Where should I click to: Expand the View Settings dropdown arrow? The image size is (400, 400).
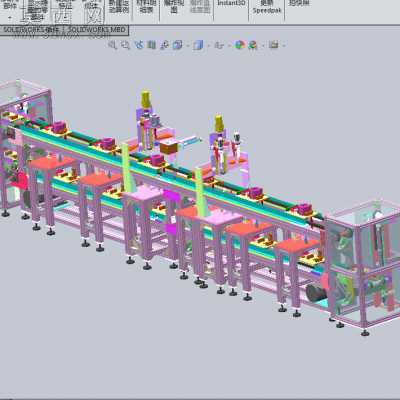point(284,45)
